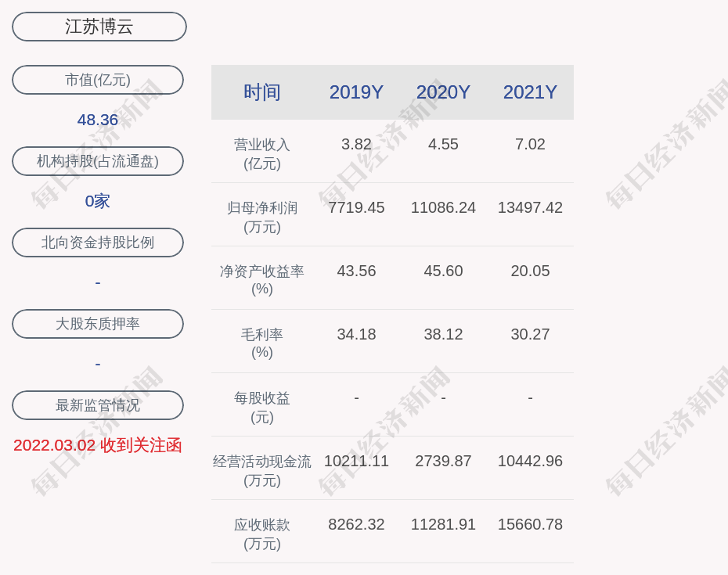The height and width of the screenshot is (575, 728).
Task: Select the 市值(亿元) label button
Action: pos(98,80)
